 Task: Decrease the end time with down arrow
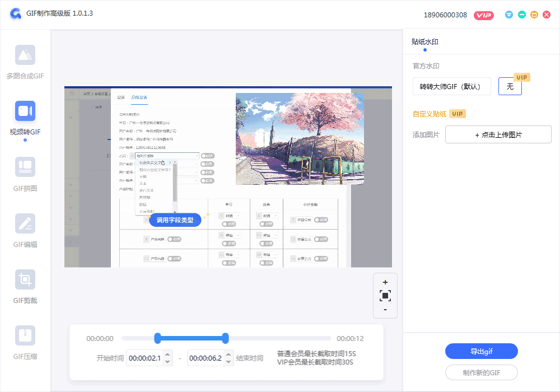pyautogui.click(x=228, y=362)
